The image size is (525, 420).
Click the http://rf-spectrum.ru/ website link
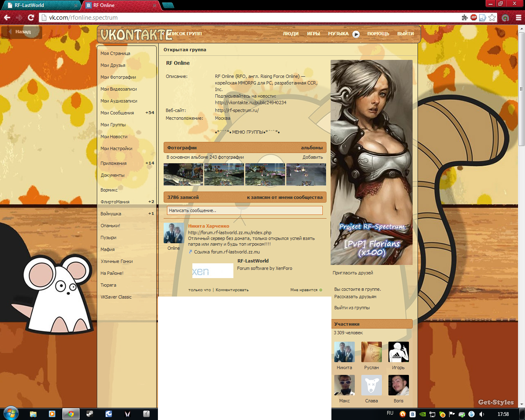tap(237, 110)
